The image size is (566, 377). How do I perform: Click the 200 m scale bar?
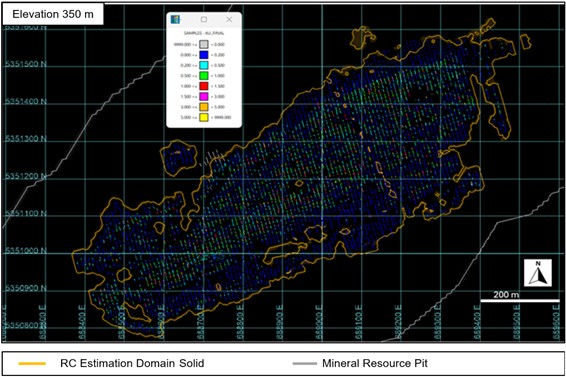click(520, 300)
